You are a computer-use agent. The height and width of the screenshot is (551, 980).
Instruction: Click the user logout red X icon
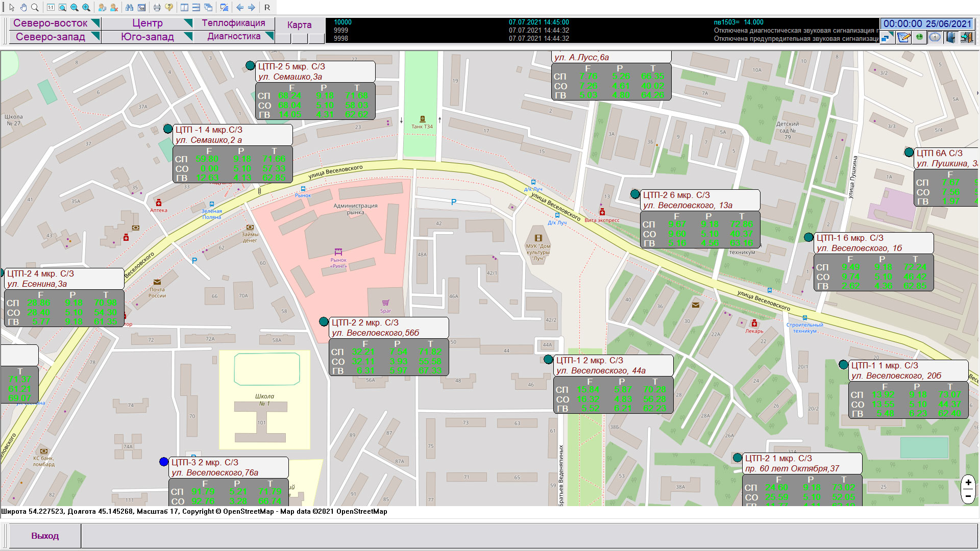coord(114,8)
